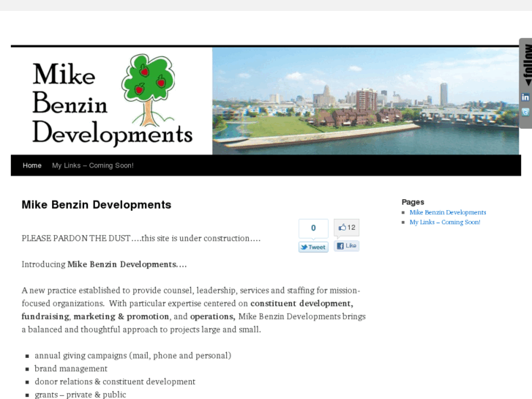Open the Twitter icon in follow tab

click(x=525, y=112)
